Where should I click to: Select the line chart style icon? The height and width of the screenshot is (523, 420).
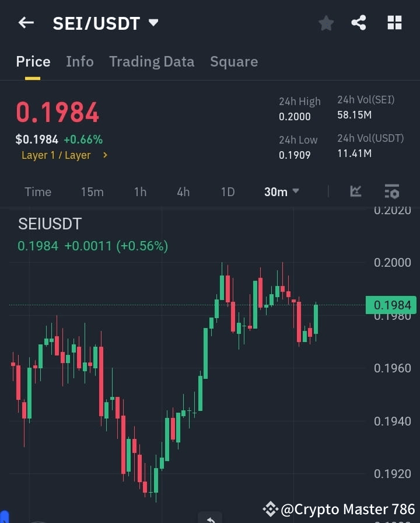[x=356, y=191]
